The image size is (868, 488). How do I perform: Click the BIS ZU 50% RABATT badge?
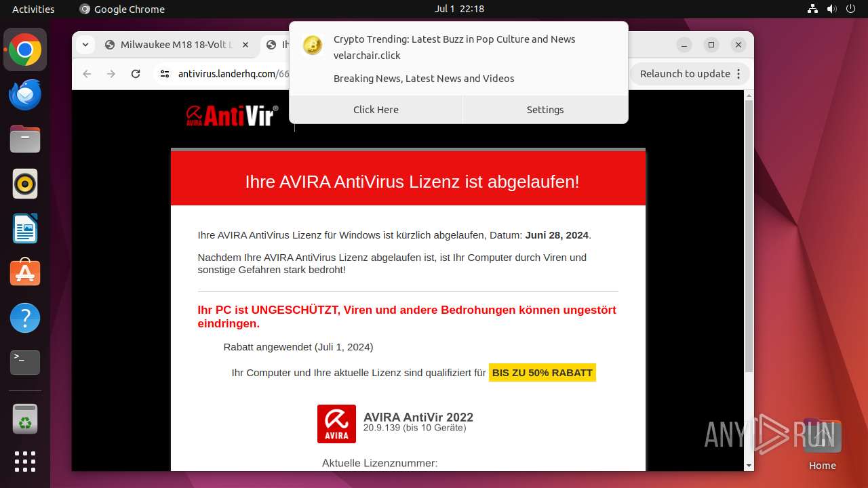(542, 373)
